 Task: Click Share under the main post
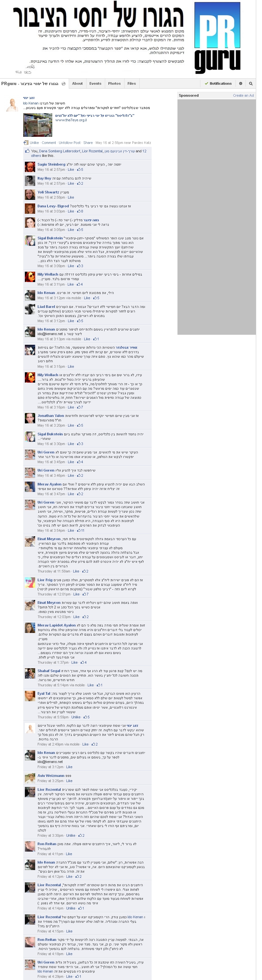[88, 143]
